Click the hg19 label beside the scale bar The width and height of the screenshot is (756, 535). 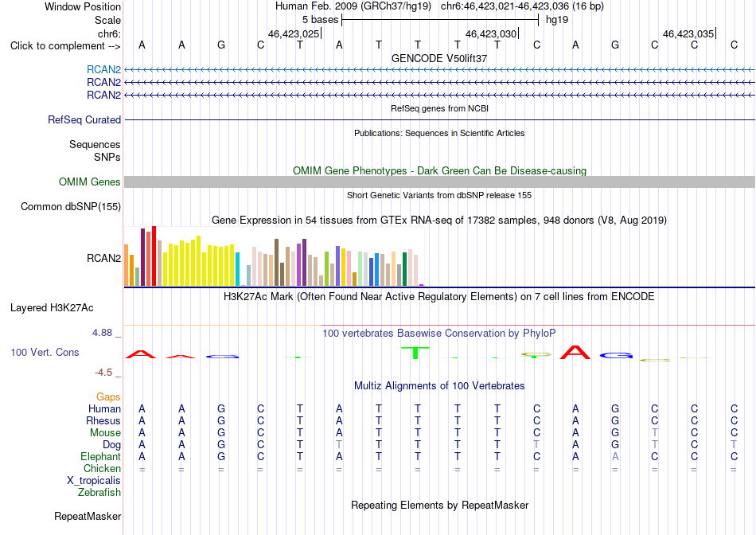pos(557,20)
